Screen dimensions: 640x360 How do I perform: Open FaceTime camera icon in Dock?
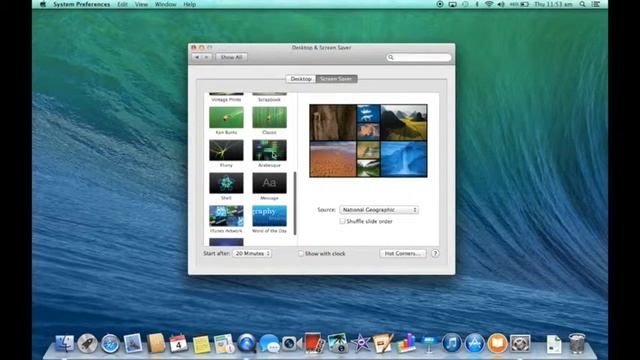[x=292, y=343]
